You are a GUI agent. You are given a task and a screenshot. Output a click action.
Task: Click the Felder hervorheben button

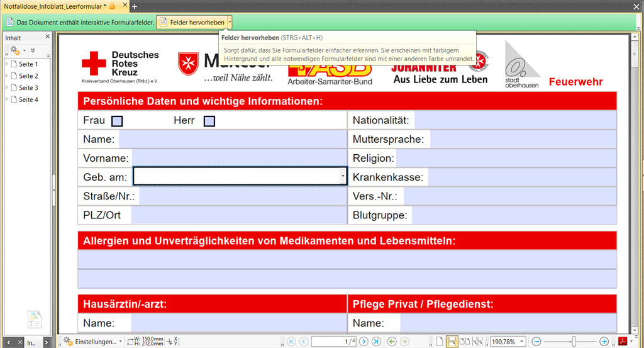click(x=192, y=22)
